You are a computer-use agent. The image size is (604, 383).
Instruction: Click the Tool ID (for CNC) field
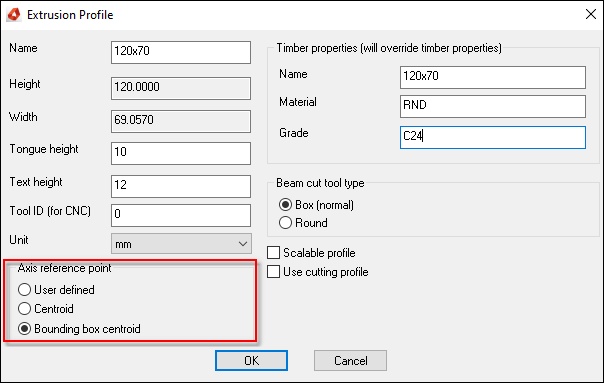(x=181, y=215)
